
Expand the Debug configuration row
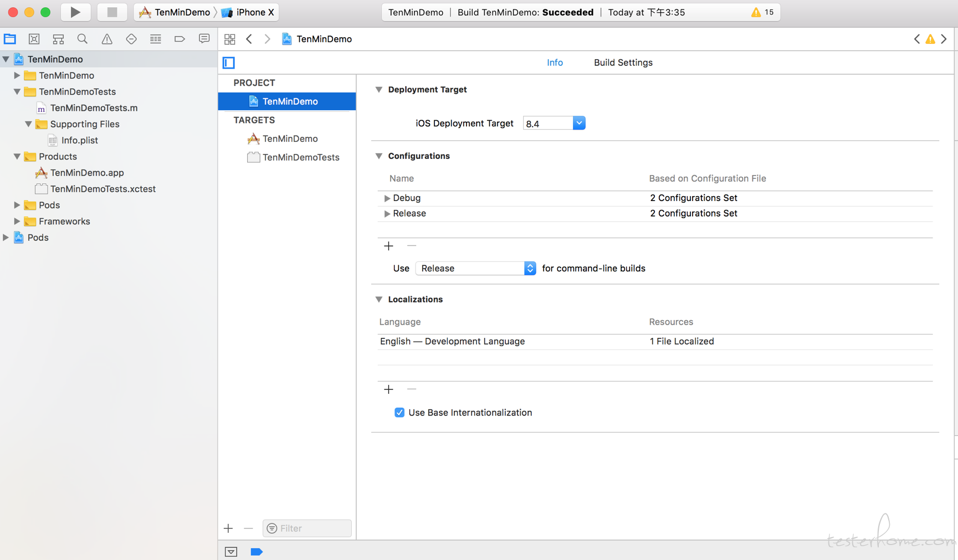(387, 198)
